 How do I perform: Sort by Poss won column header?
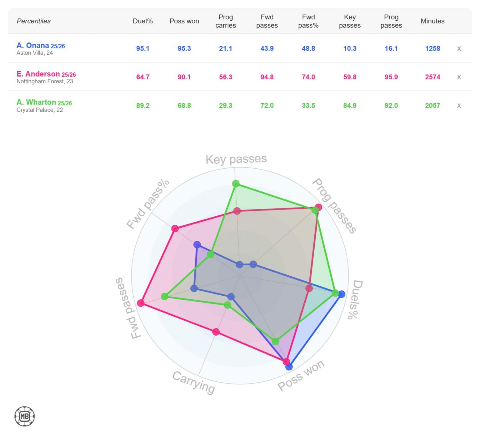coord(184,21)
